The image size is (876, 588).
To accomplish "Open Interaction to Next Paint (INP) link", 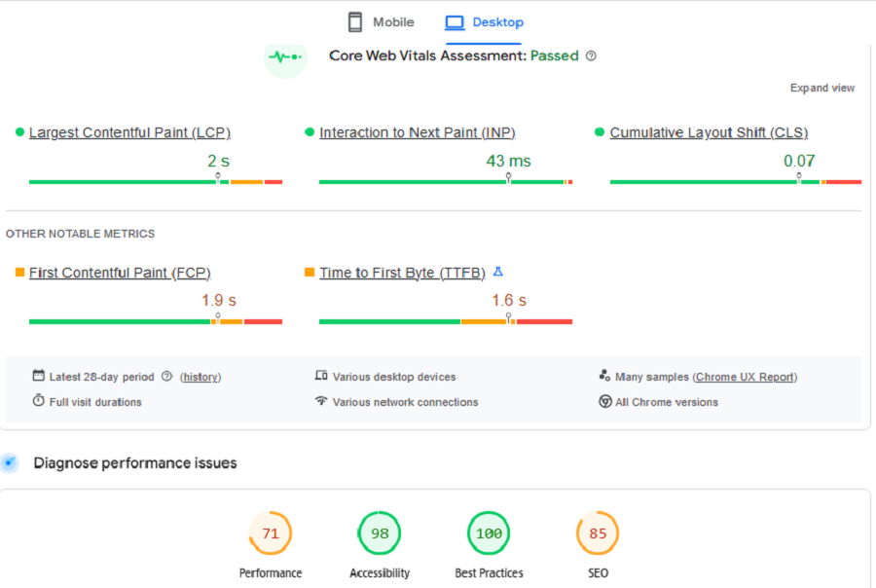I will click(x=417, y=132).
